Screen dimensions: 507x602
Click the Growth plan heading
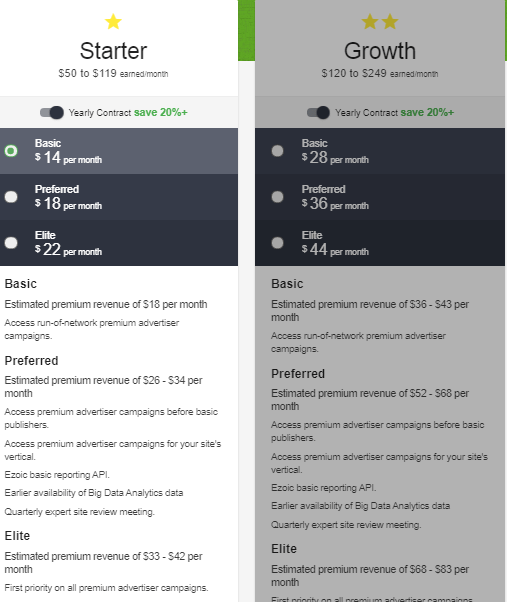coord(380,51)
